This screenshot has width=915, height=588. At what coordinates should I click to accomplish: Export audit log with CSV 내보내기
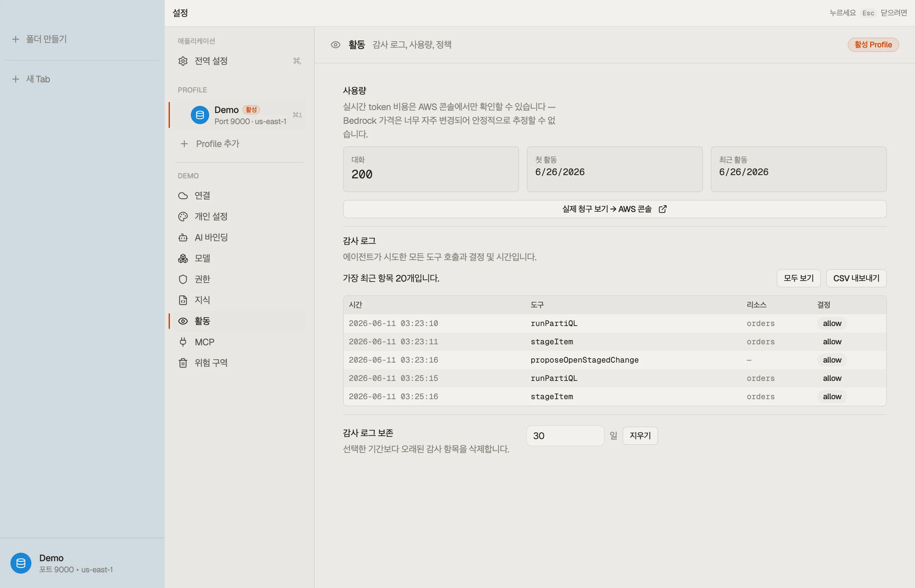coord(856,278)
